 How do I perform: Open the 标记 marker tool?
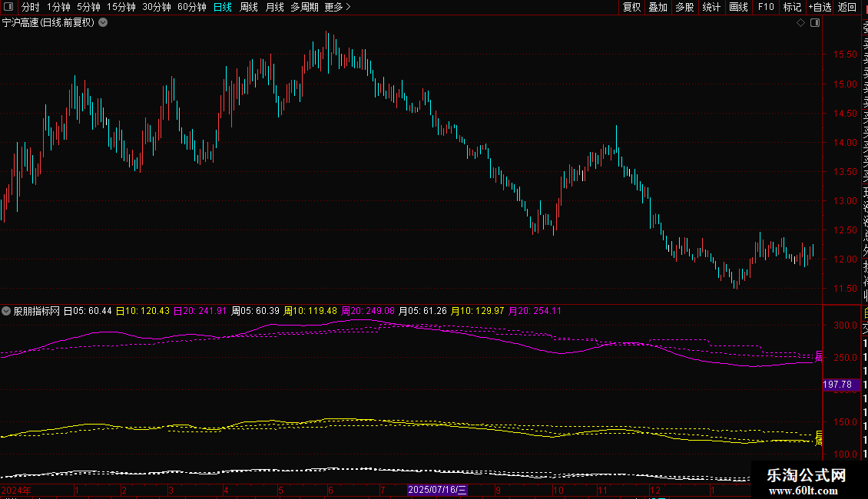(x=792, y=7)
